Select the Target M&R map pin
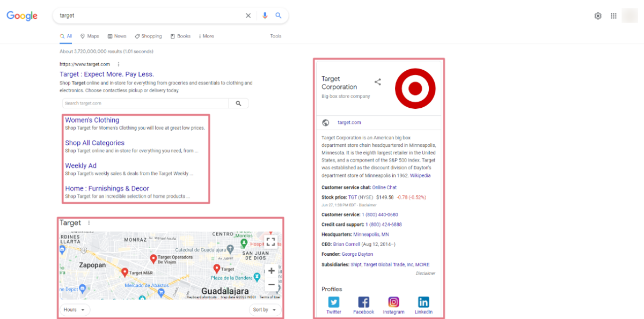 (x=125, y=272)
